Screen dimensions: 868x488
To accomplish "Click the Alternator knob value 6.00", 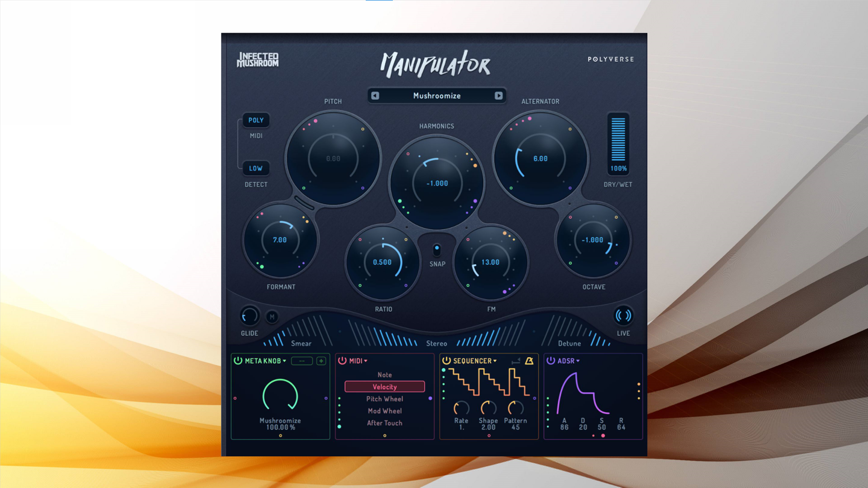I will (540, 159).
